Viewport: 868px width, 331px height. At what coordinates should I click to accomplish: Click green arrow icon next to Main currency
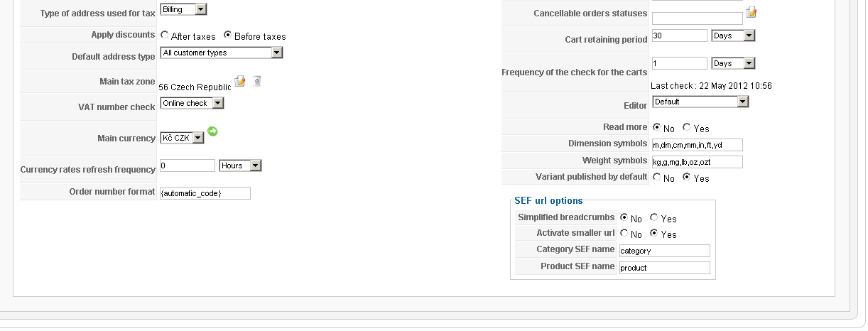[212, 131]
